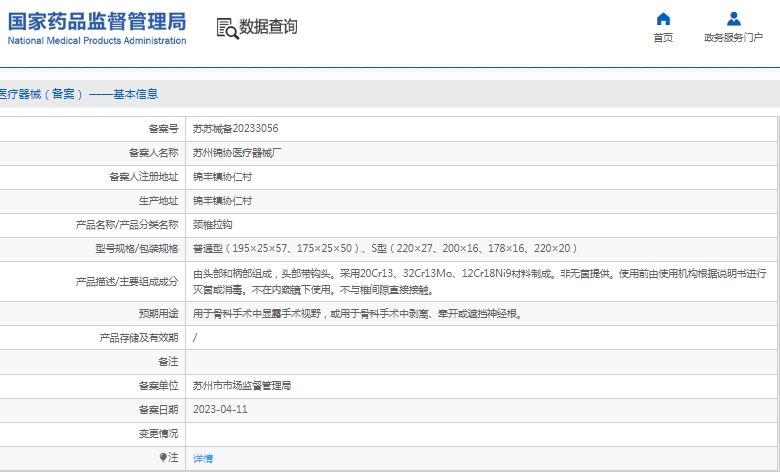Image resolution: width=780 pixels, height=475 pixels.
Task: Select the filing number 苏苏械备20233056
Action: pyautogui.click(x=236, y=128)
